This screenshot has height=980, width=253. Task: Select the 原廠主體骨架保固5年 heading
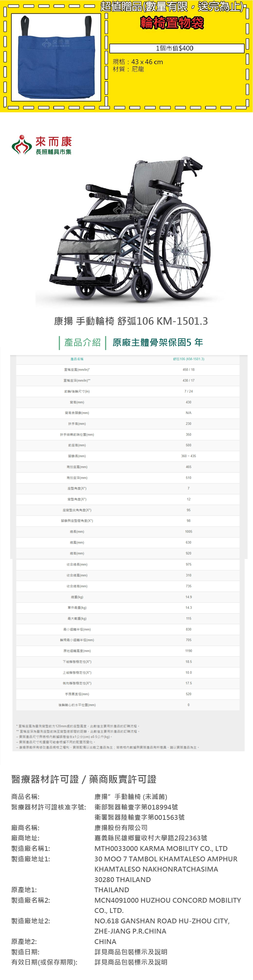157,342
